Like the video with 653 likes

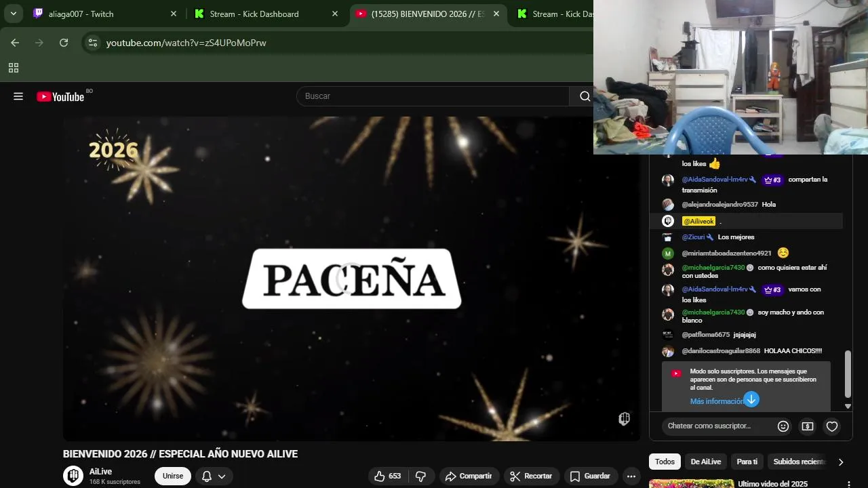click(x=388, y=476)
